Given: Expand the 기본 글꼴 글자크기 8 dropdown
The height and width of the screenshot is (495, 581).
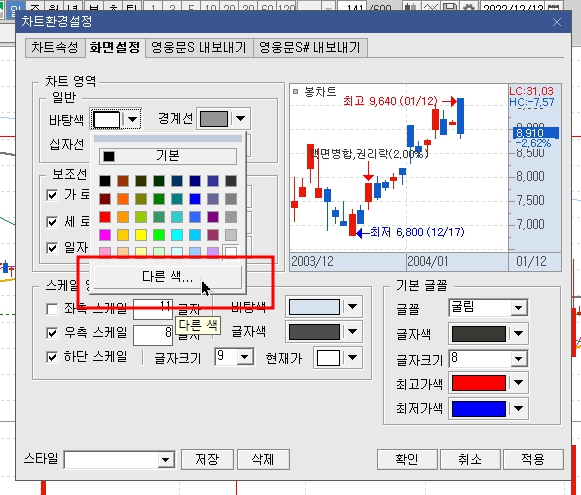Looking at the screenshot, I should [x=518, y=359].
